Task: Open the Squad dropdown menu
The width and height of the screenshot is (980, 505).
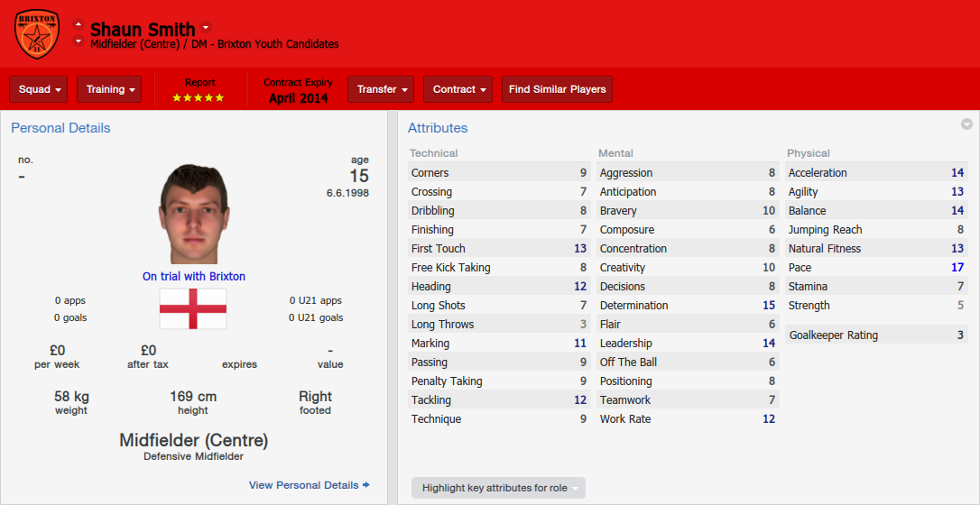Action: (38, 89)
